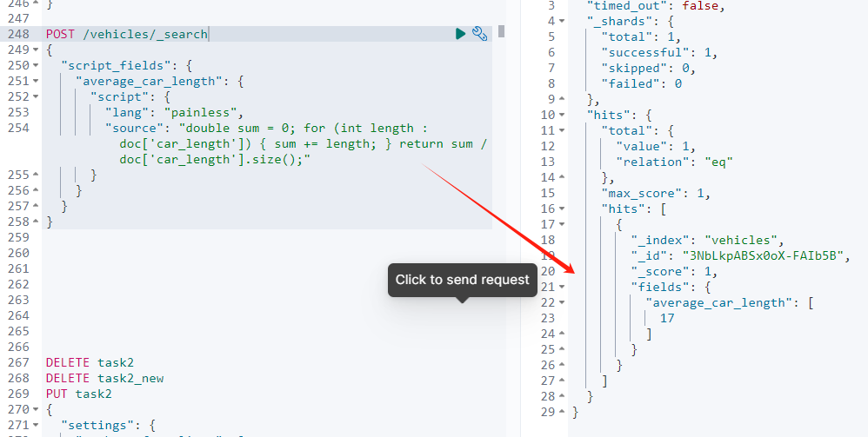Image resolution: width=868 pixels, height=437 pixels.
Task: Fold the PUT task2 body at line 270
Action: pos(36,409)
